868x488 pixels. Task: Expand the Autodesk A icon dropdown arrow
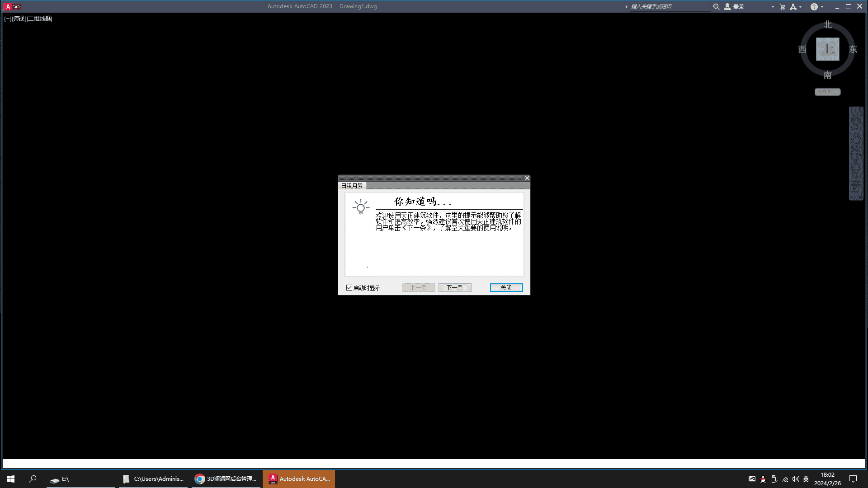pos(801,7)
